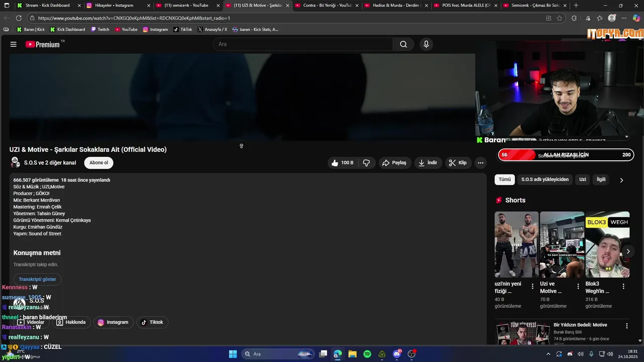644x362 pixels.
Task: Open OBS Studio from the taskbar
Action: (x=412, y=354)
